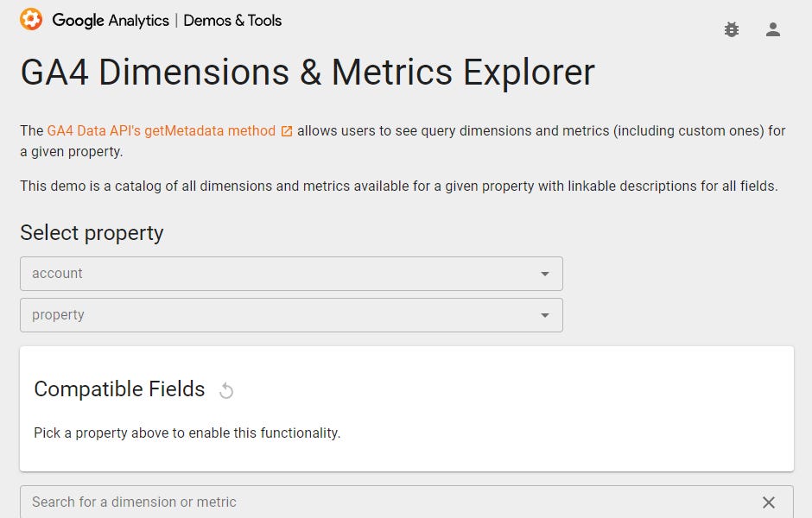Focus the dimension or metric search field

click(x=346, y=502)
